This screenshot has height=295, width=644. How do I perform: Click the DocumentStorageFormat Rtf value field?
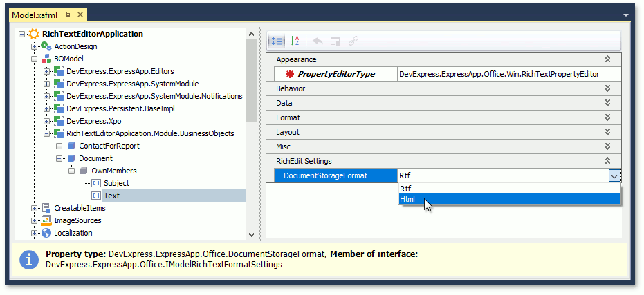pyautogui.click(x=503, y=175)
